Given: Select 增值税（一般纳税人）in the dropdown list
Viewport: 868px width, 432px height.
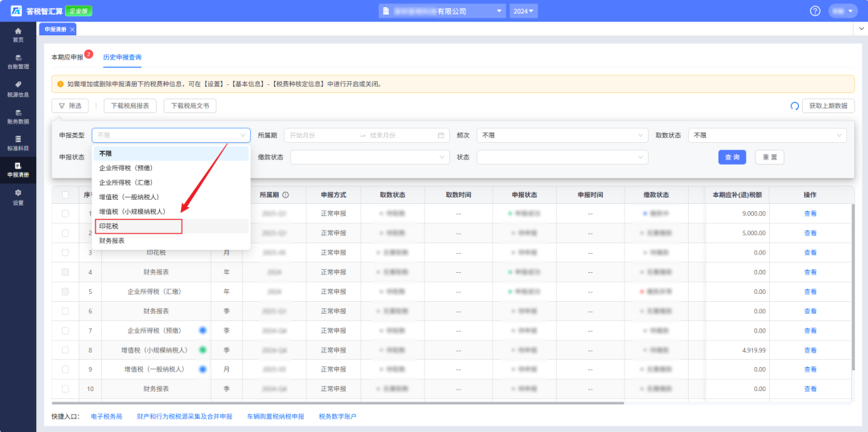Looking at the screenshot, I should tap(171, 197).
